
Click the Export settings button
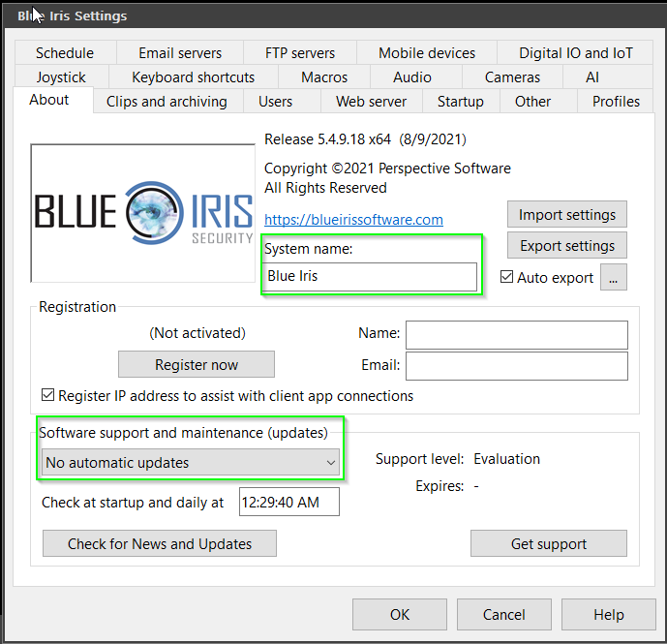(x=567, y=246)
